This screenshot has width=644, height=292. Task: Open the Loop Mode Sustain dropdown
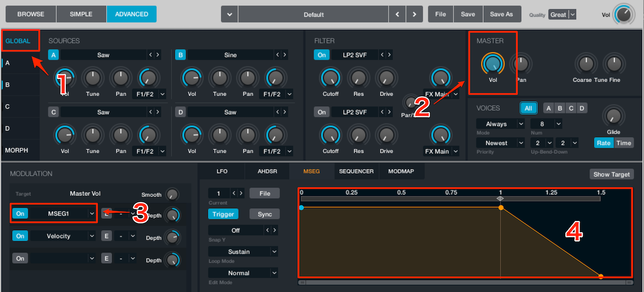point(243,251)
